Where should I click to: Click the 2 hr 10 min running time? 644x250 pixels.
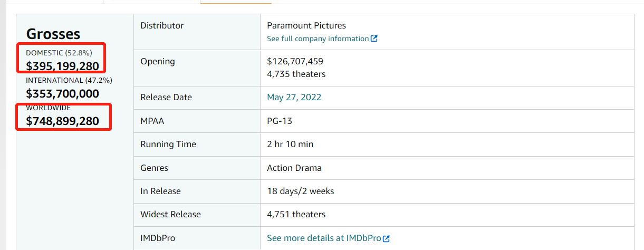290,144
